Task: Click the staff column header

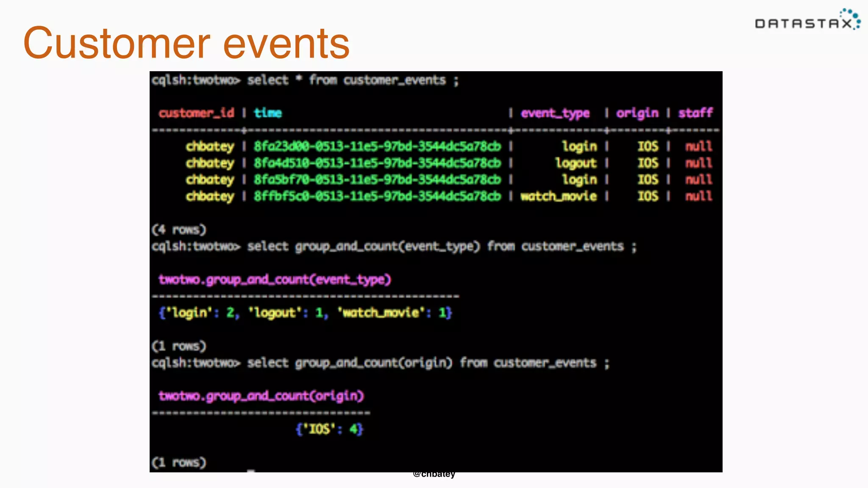Action: coord(695,113)
